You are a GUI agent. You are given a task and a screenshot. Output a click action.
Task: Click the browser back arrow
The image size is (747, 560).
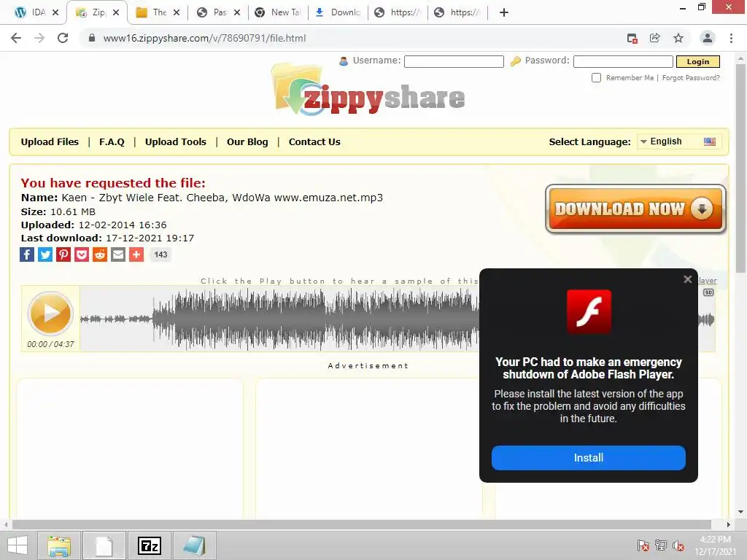16,38
